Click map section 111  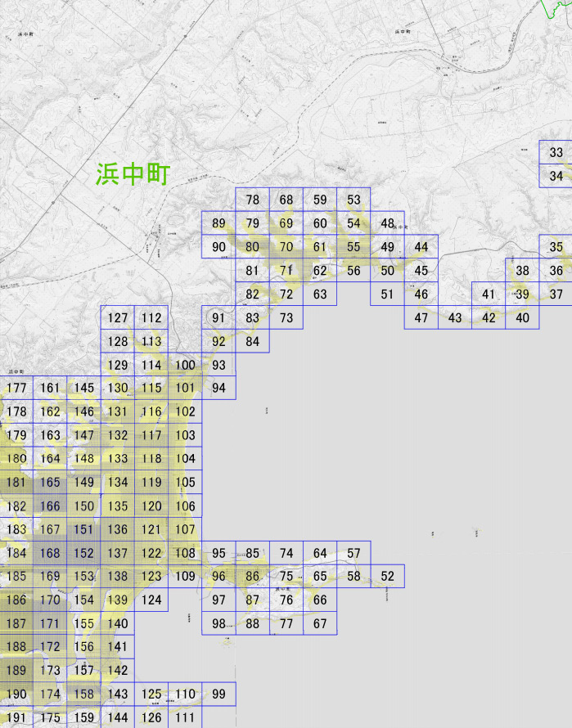point(185,717)
